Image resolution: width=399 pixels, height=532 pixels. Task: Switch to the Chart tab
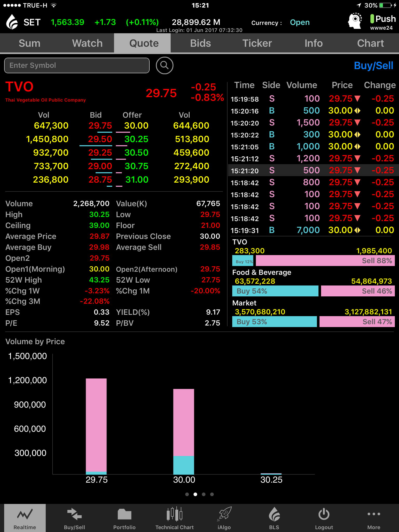[370, 43]
